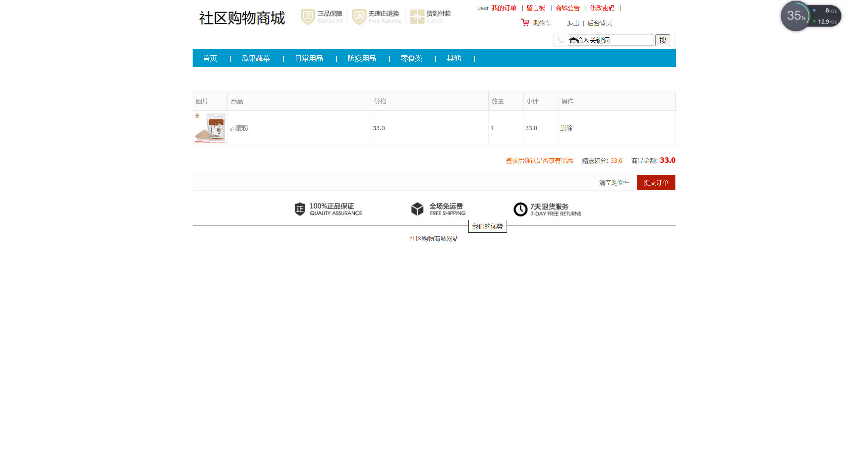Click 退出 to log out
The image size is (868, 466).
[x=573, y=23]
